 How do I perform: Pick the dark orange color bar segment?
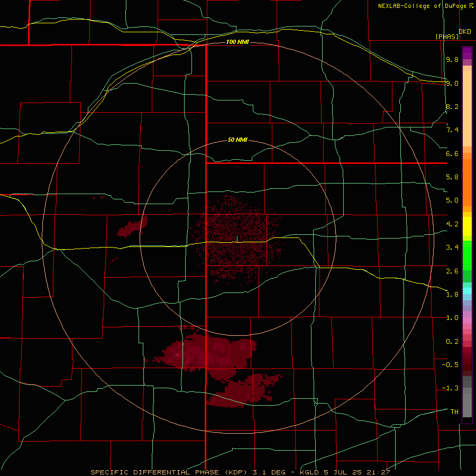(467, 182)
